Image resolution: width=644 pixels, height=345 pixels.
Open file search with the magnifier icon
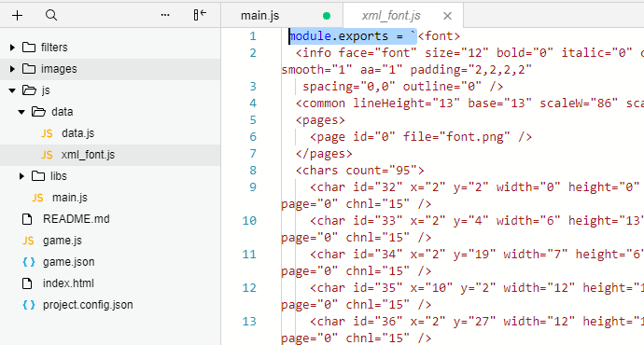(51, 16)
